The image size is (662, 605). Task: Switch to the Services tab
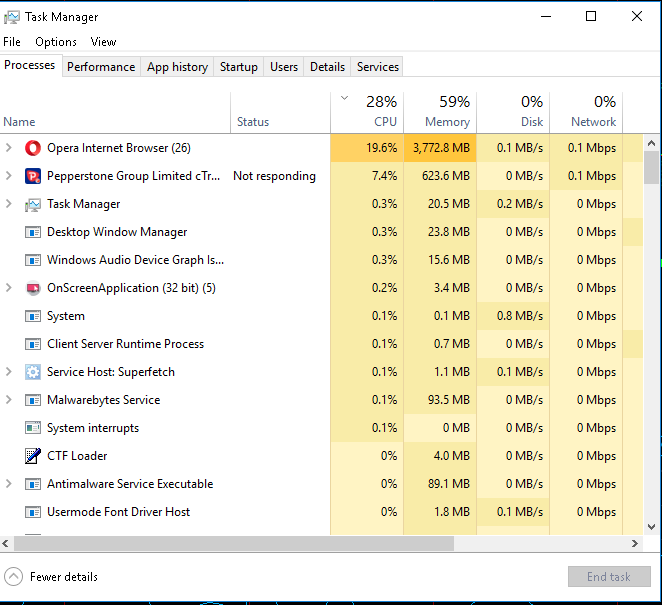point(377,67)
